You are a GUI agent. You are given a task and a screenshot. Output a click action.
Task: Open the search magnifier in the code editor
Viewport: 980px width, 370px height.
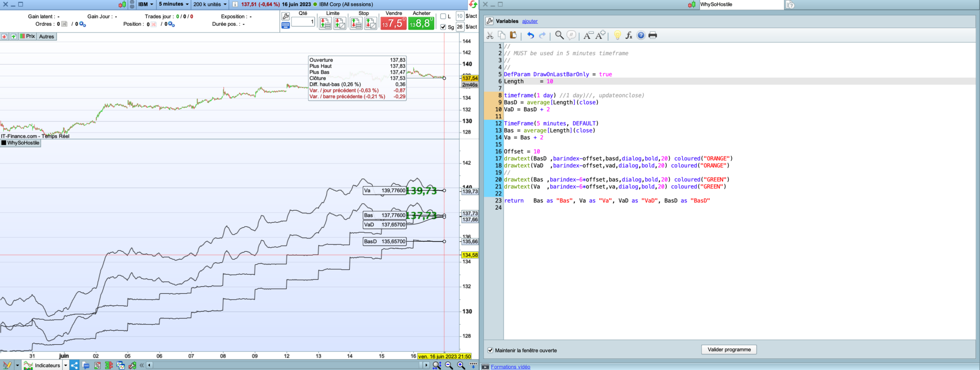click(x=559, y=35)
